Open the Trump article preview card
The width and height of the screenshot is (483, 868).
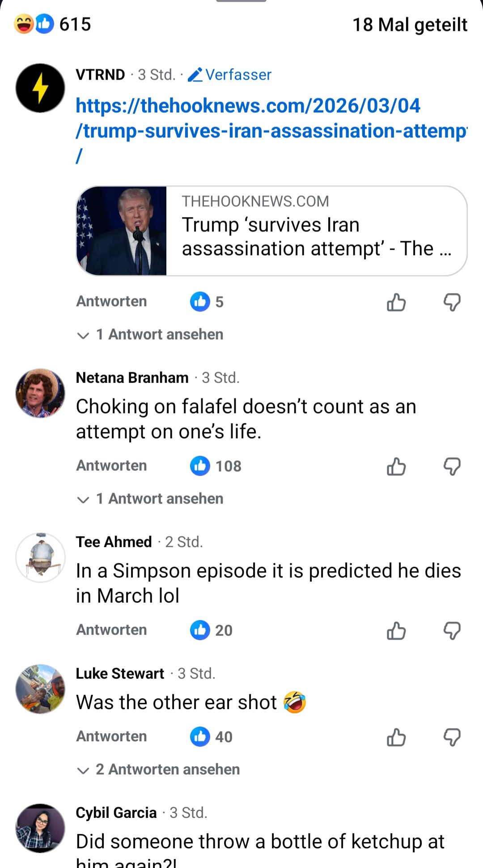(271, 231)
